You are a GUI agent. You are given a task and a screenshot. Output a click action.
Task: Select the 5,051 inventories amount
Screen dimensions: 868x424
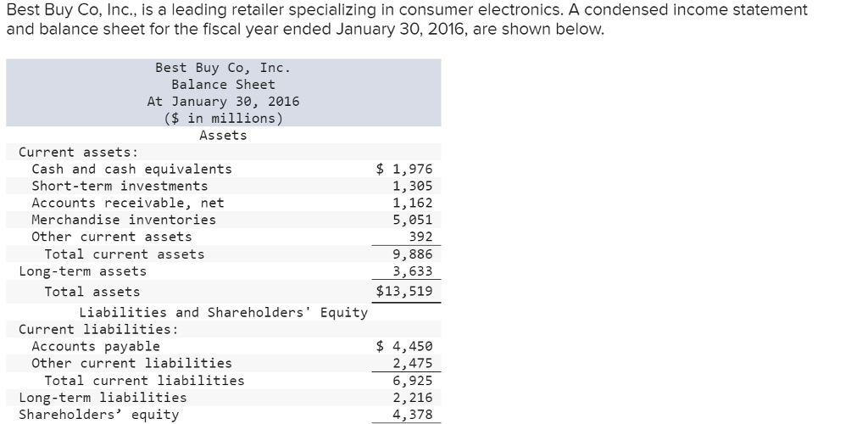pos(413,220)
